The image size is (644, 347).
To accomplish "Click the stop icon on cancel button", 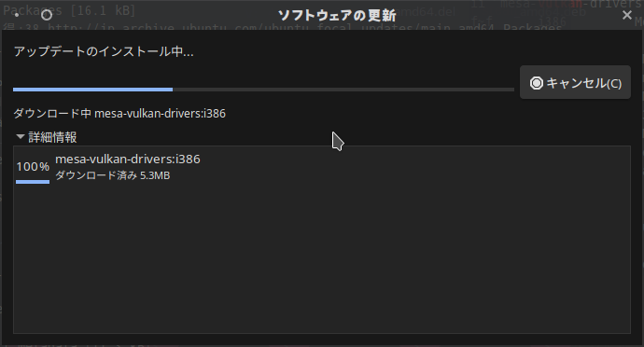I will point(536,83).
